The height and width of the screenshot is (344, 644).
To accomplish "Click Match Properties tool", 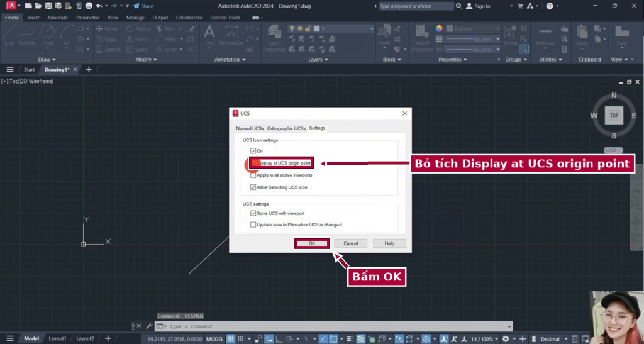I will [x=422, y=38].
